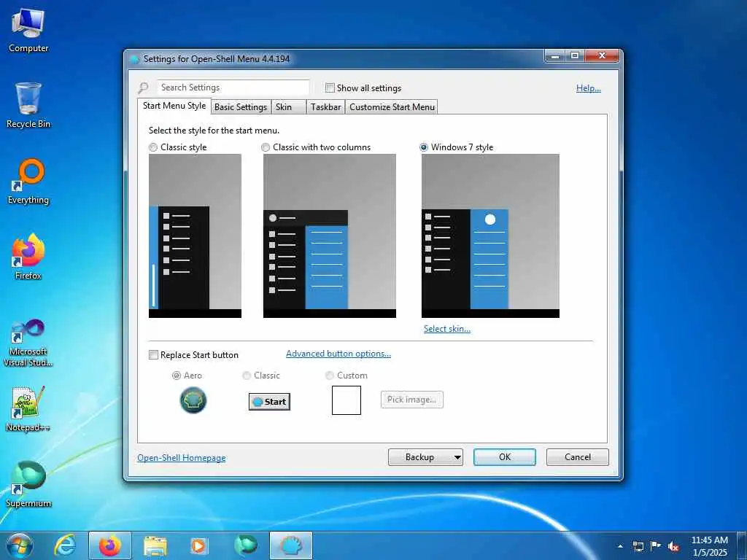Screen dimensions: 747x560
Task: Select the Notepad++ desktop shortcut
Action: coord(28,409)
